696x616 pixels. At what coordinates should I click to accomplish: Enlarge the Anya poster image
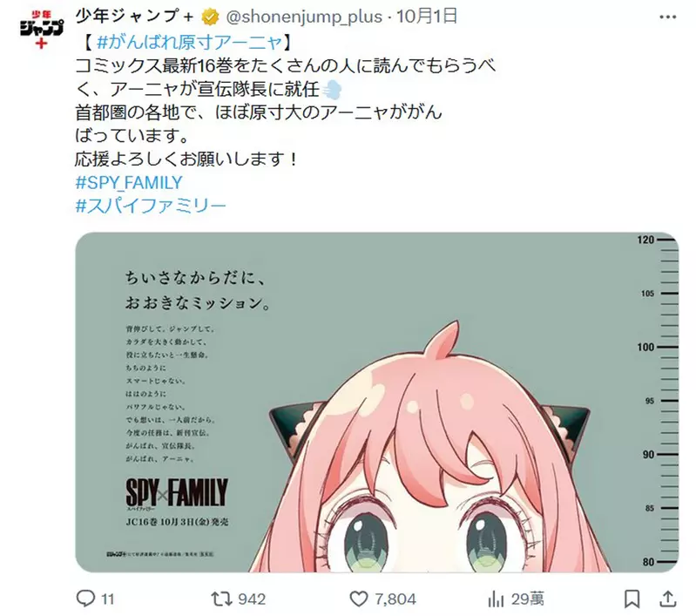point(377,403)
